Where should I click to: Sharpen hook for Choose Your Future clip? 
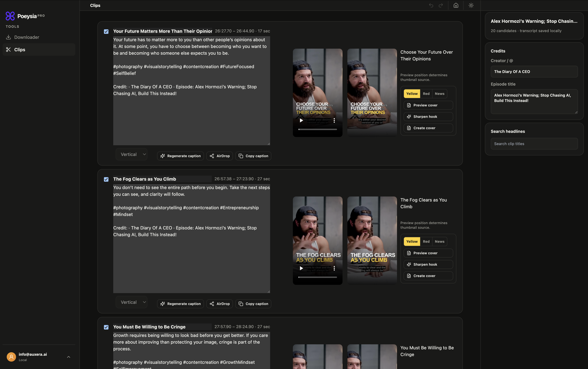tap(428, 117)
